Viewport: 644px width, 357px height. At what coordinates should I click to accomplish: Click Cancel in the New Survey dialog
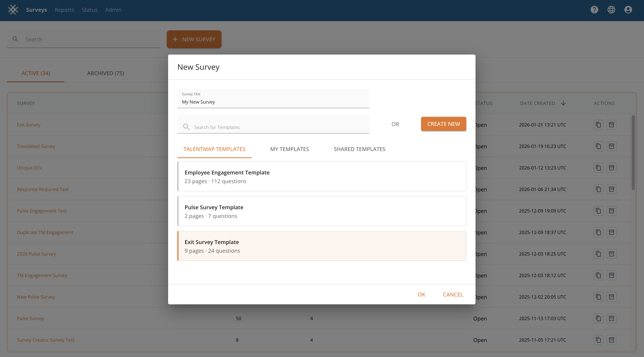coord(453,295)
